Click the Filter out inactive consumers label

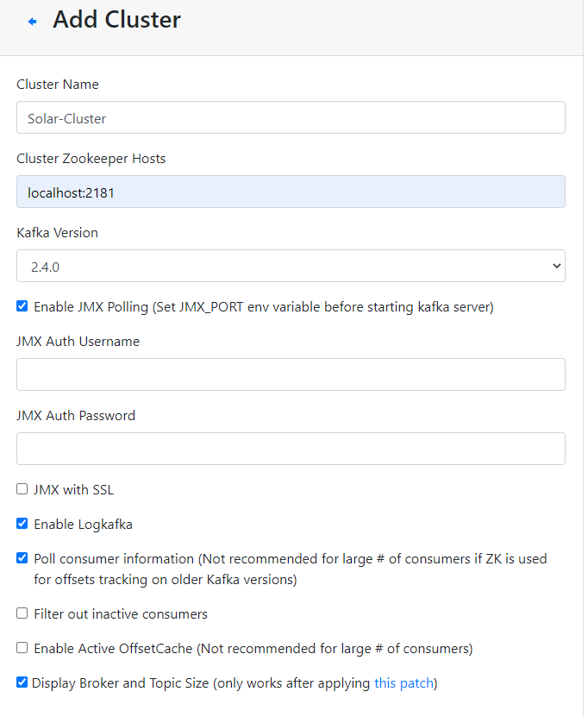(121, 614)
